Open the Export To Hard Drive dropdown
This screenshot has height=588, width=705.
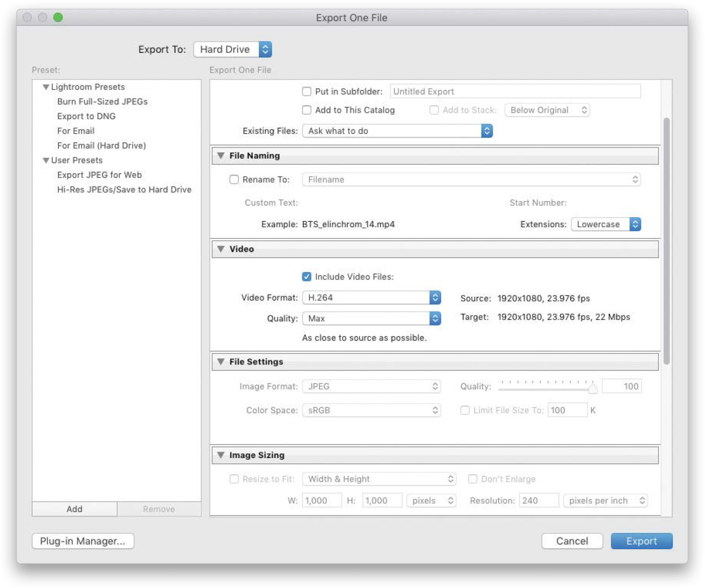233,49
